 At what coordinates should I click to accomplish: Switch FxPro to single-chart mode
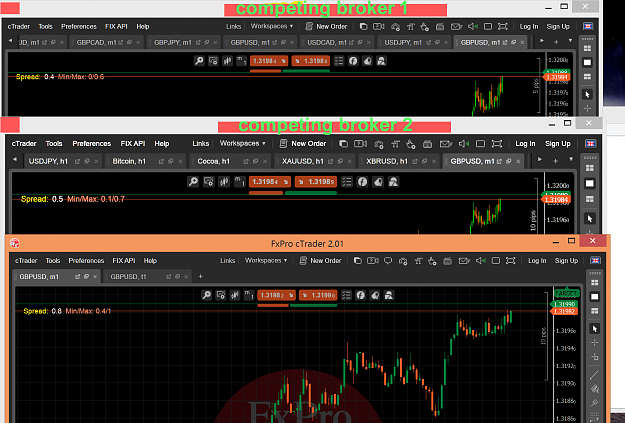tap(594, 297)
